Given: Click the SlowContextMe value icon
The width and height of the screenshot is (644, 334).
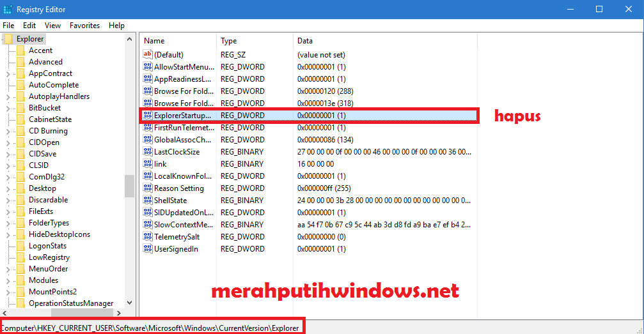Looking at the screenshot, I should [148, 224].
